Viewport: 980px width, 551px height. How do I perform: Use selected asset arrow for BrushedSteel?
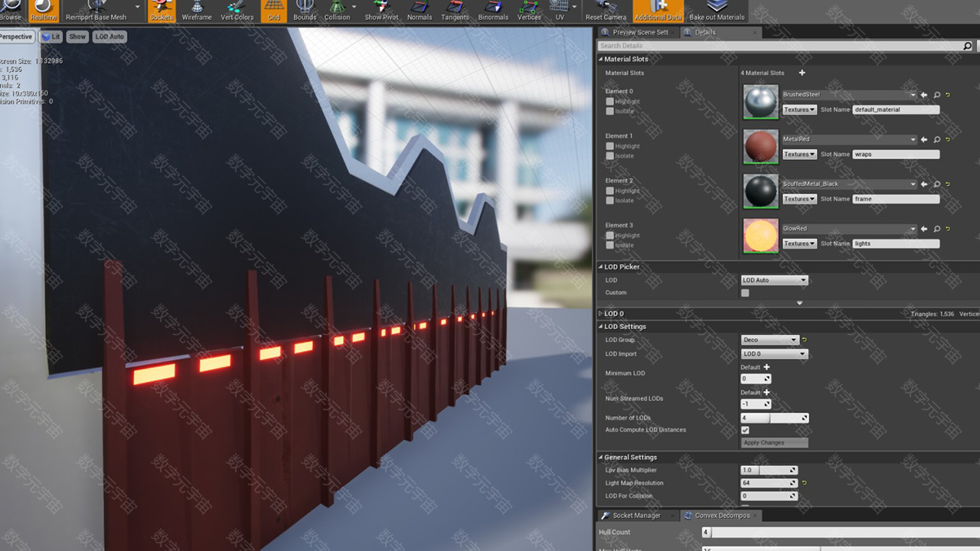(924, 95)
